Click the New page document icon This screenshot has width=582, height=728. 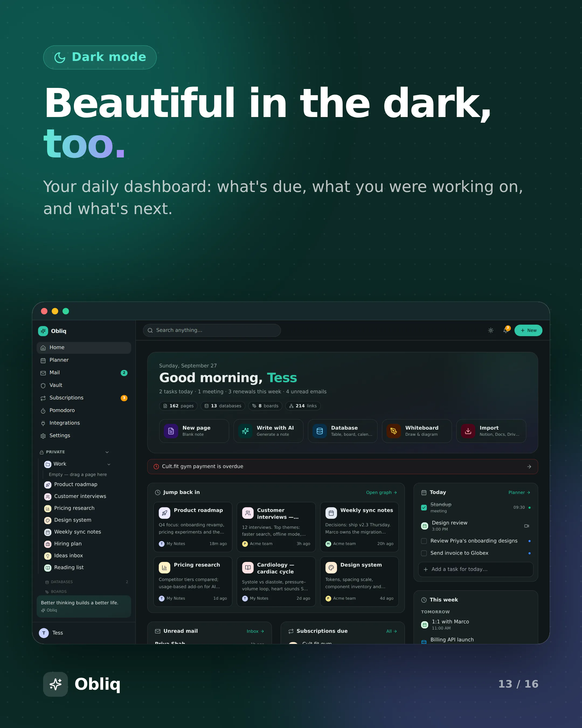pyautogui.click(x=171, y=431)
